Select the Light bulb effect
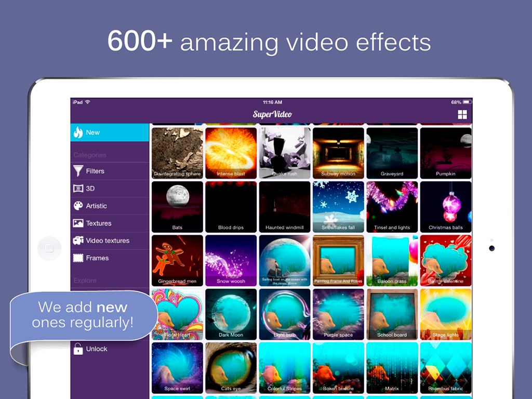532x399 pixels. 285,314
